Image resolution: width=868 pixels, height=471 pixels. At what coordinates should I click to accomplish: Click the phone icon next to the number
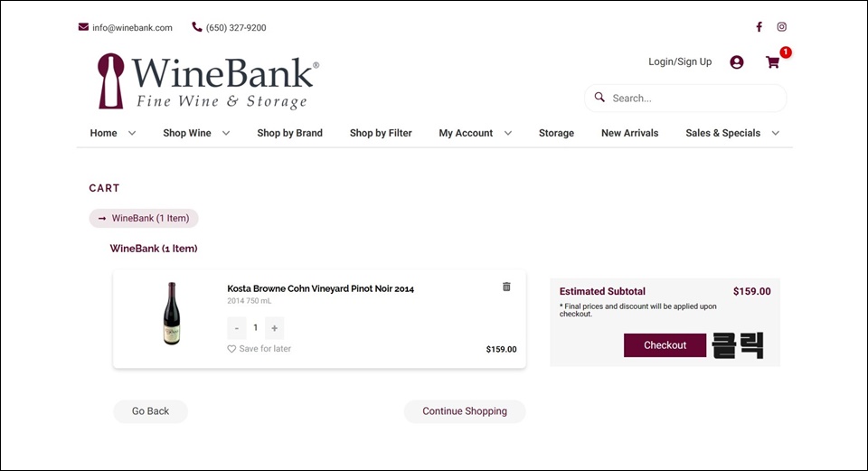[196, 26]
